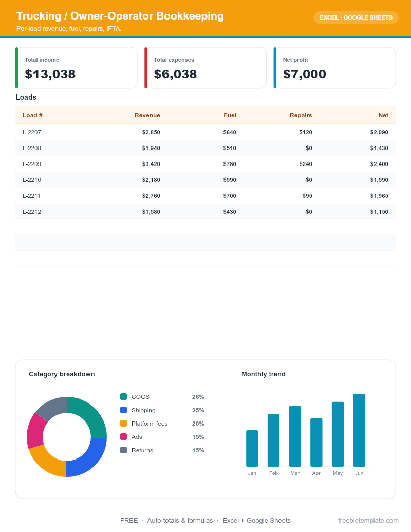Click the Auto-totals & formulas footer text
The image size is (411, 532).
tap(180, 521)
